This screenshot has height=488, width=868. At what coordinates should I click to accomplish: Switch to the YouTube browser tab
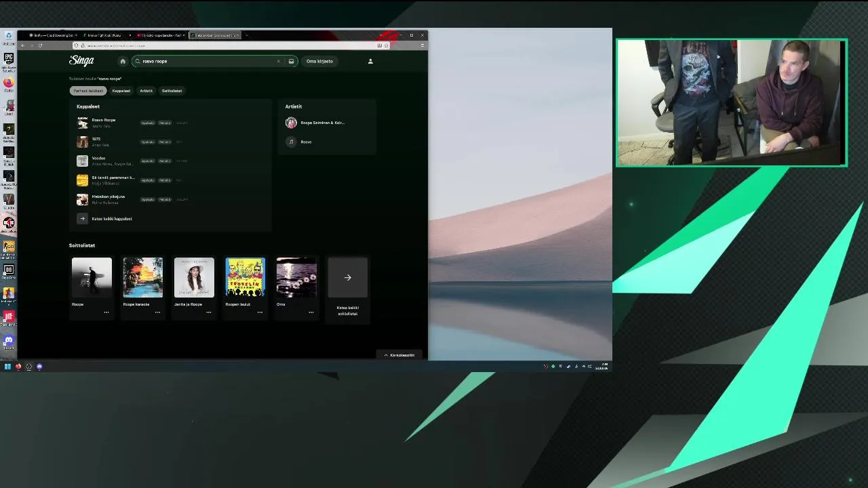pos(161,35)
